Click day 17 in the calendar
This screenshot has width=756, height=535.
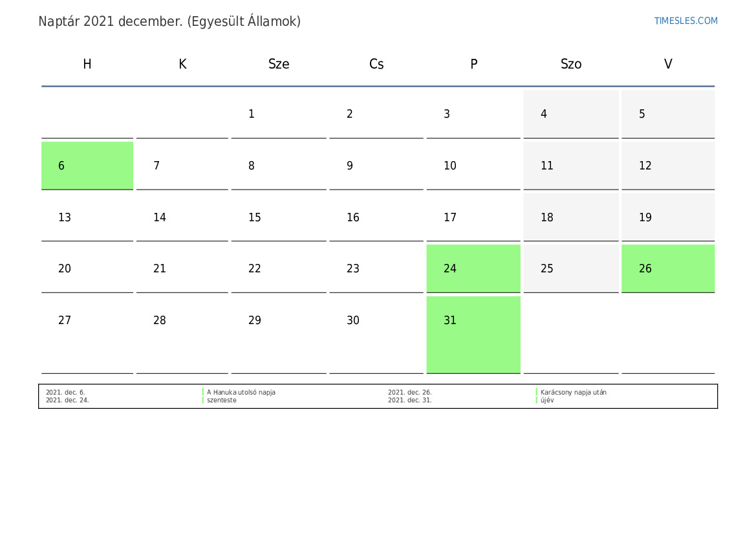click(473, 217)
